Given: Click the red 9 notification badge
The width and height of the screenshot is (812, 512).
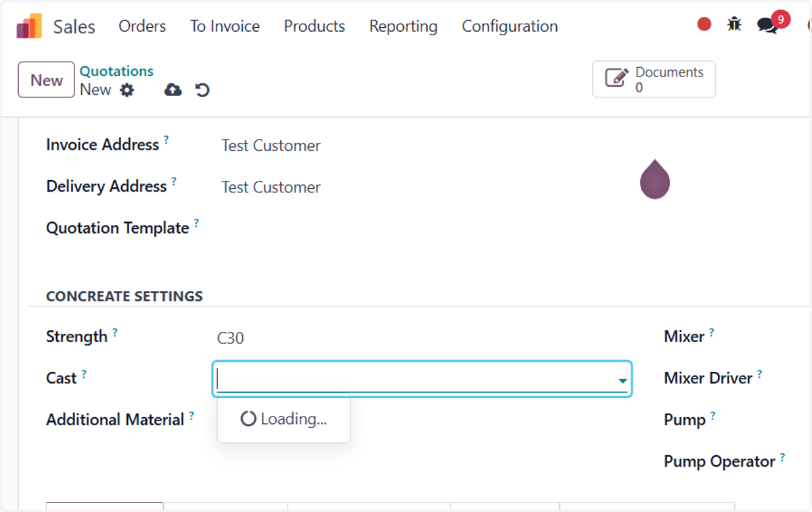Looking at the screenshot, I should [x=780, y=19].
